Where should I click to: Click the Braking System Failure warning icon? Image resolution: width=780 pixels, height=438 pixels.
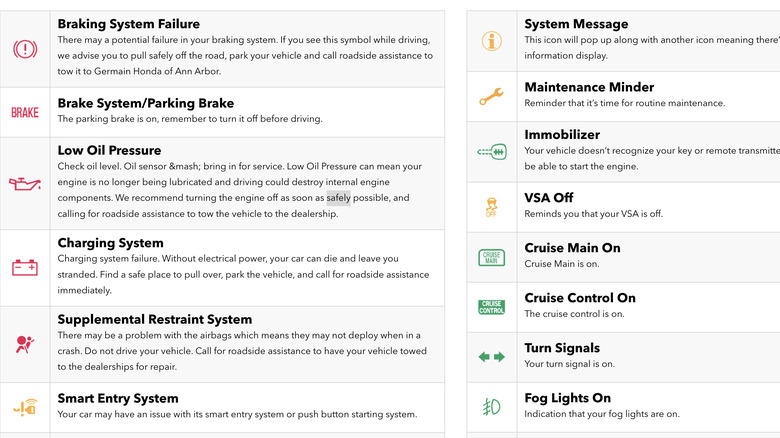pyautogui.click(x=25, y=48)
